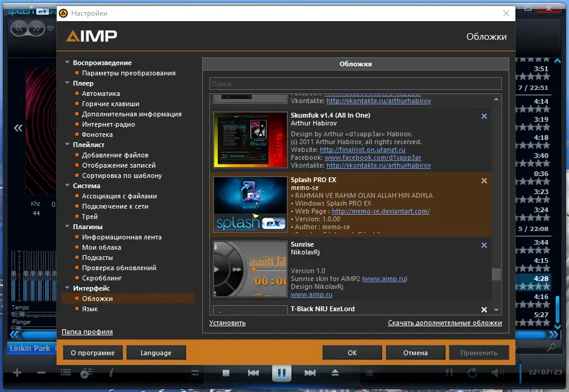Click Скачать дополнительные обложки link
The width and height of the screenshot is (569, 392).
(445, 323)
